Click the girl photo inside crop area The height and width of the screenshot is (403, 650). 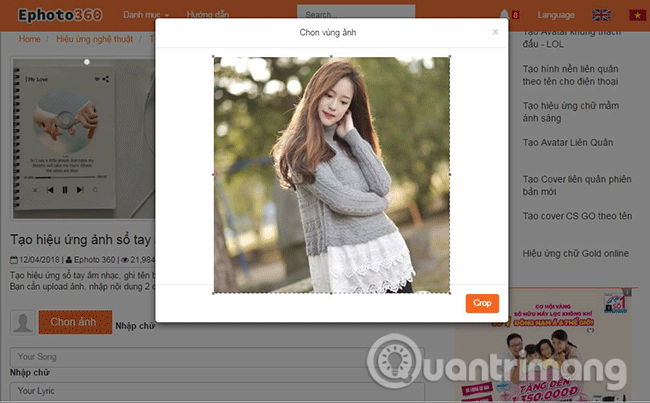tap(331, 174)
